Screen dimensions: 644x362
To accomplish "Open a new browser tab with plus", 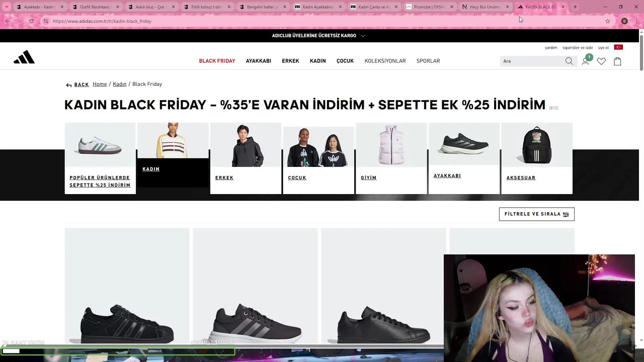I will coord(575,7).
